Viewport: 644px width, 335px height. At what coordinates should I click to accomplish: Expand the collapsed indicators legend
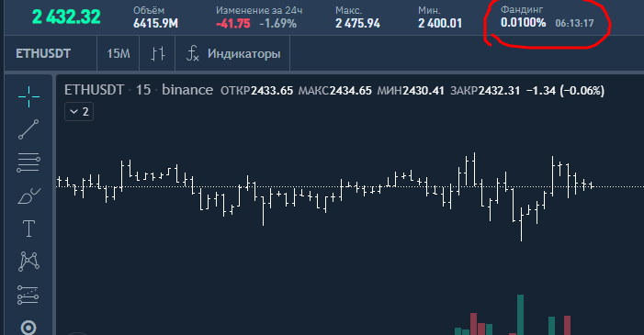tap(79, 112)
